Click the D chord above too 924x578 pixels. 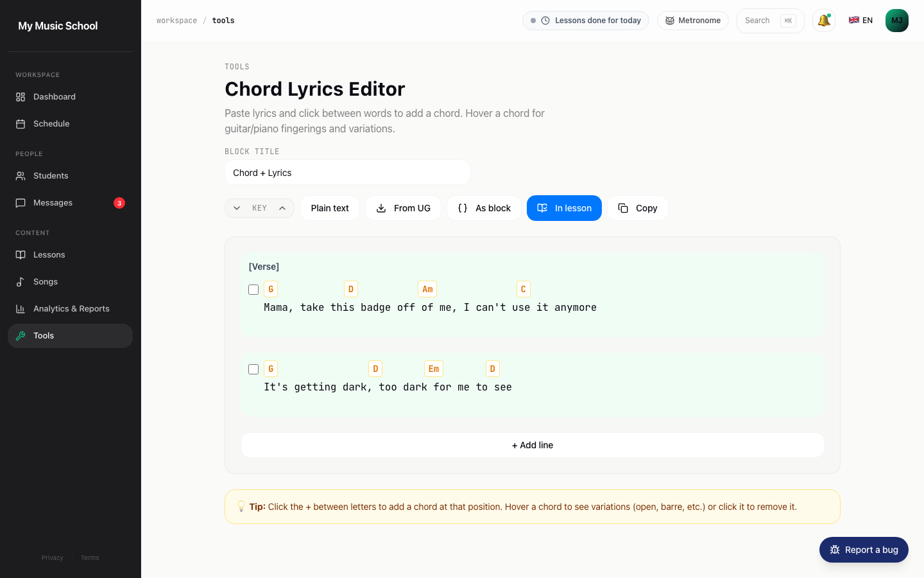(x=375, y=369)
